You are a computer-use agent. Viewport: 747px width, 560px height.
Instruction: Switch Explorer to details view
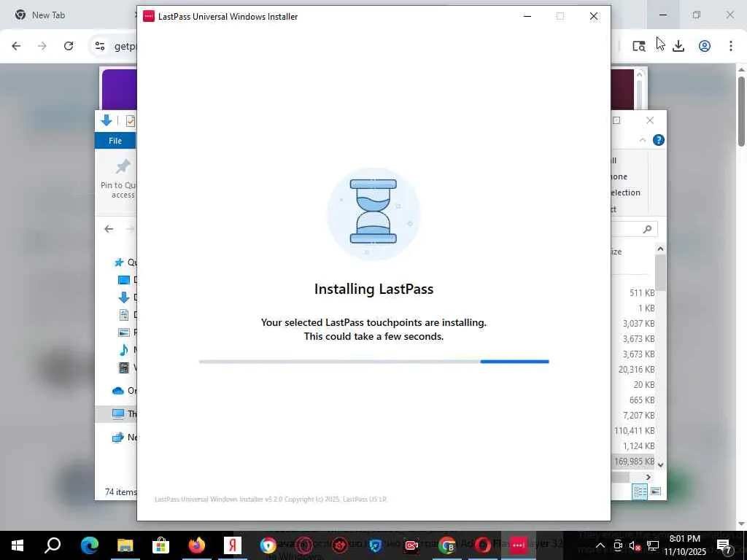pos(639,491)
